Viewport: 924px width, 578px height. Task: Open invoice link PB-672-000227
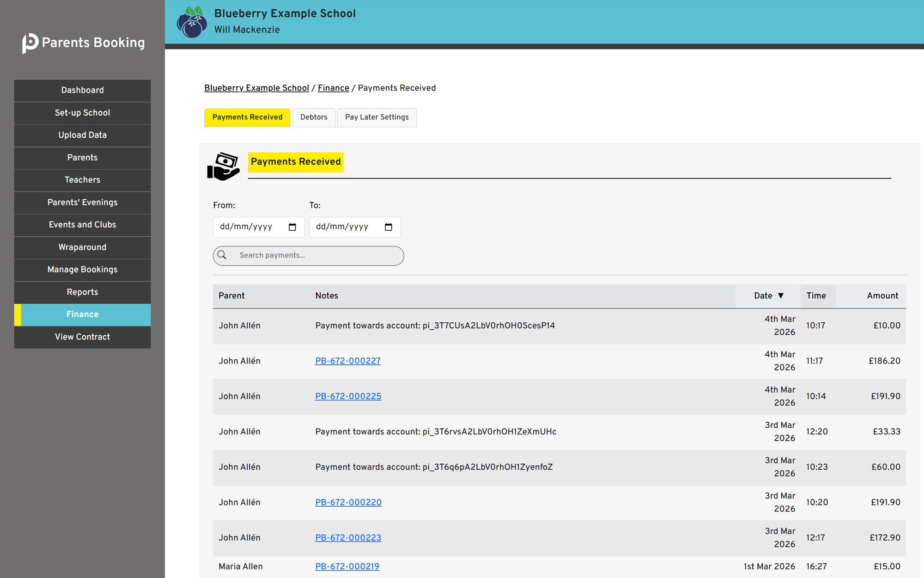[348, 361]
